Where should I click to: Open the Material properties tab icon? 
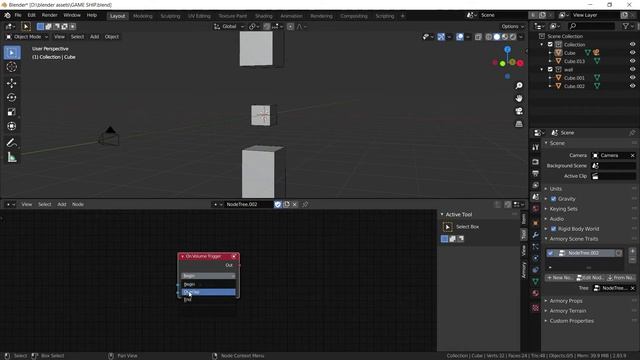pyautogui.click(x=536, y=293)
